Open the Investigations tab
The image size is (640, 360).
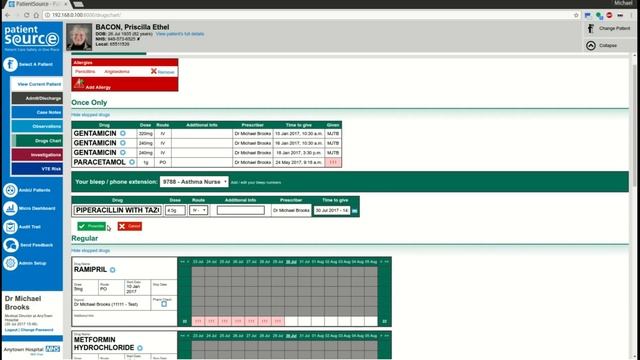coord(37,155)
